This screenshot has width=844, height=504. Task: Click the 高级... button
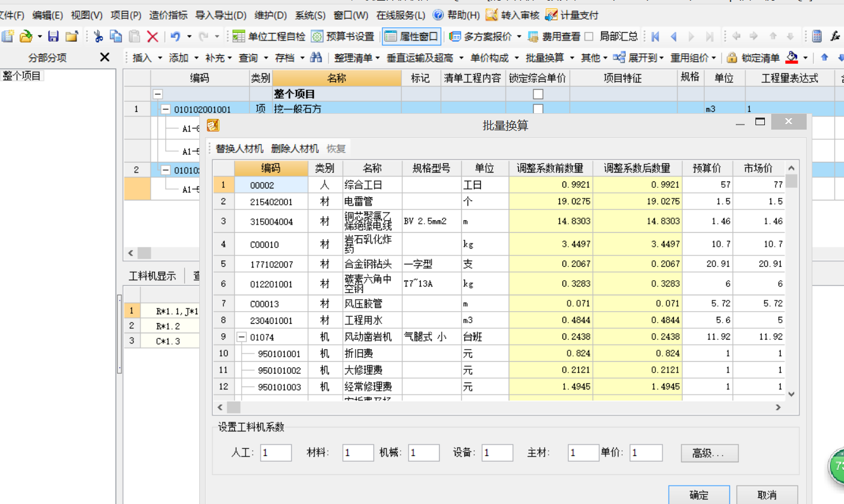coord(710,453)
